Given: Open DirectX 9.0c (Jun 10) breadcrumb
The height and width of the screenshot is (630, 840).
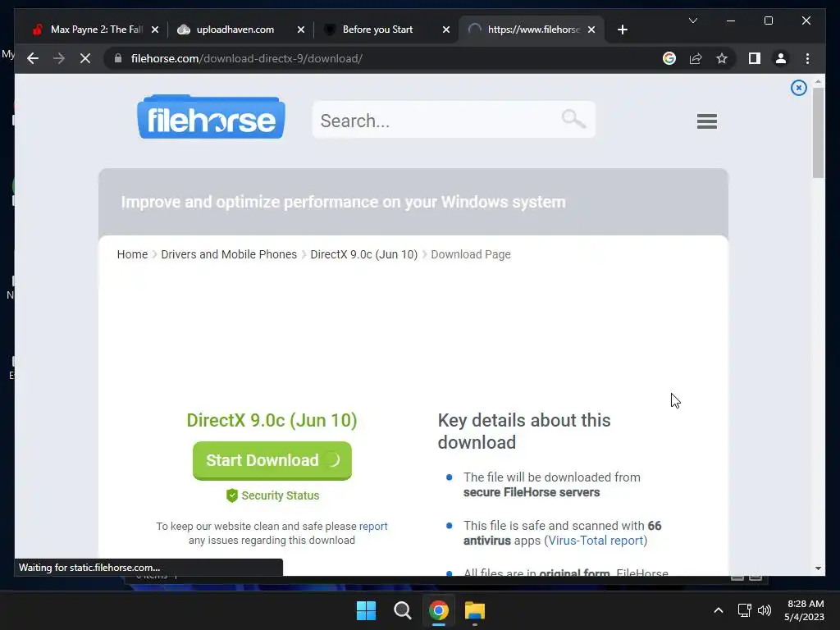Looking at the screenshot, I should pyautogui.click(x=363, y=254).
